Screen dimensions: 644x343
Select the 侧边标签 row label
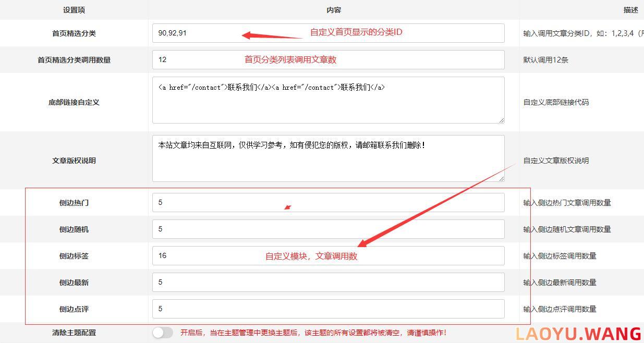point(74,256)
